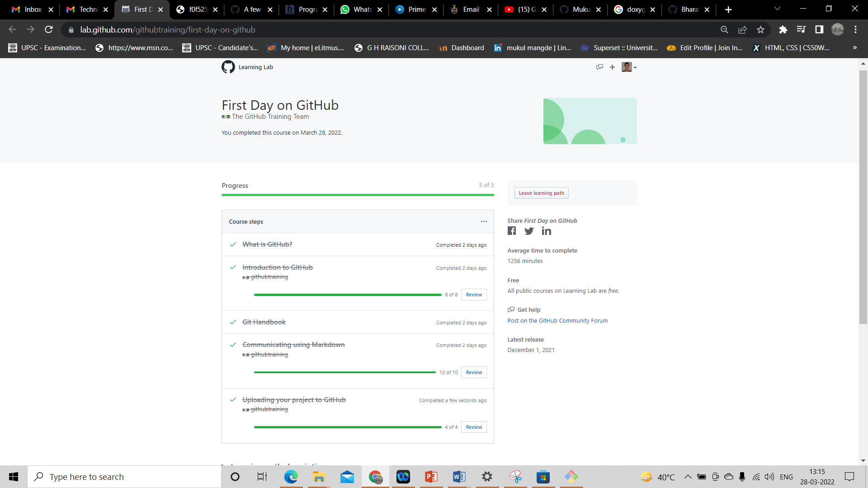
Task: Open the volume control in system tray
Action: click(769, 477)
